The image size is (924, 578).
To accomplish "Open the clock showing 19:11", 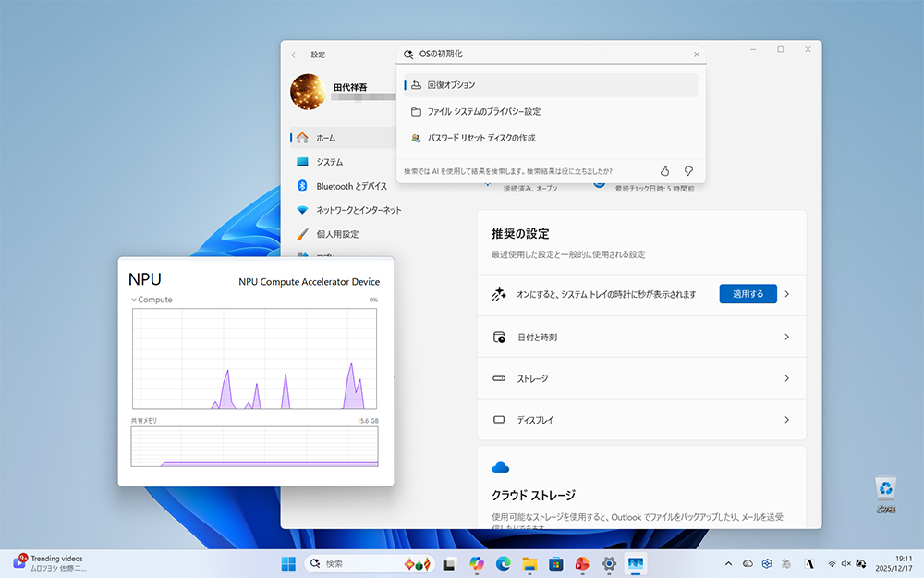I will click(x=894, y=563).
